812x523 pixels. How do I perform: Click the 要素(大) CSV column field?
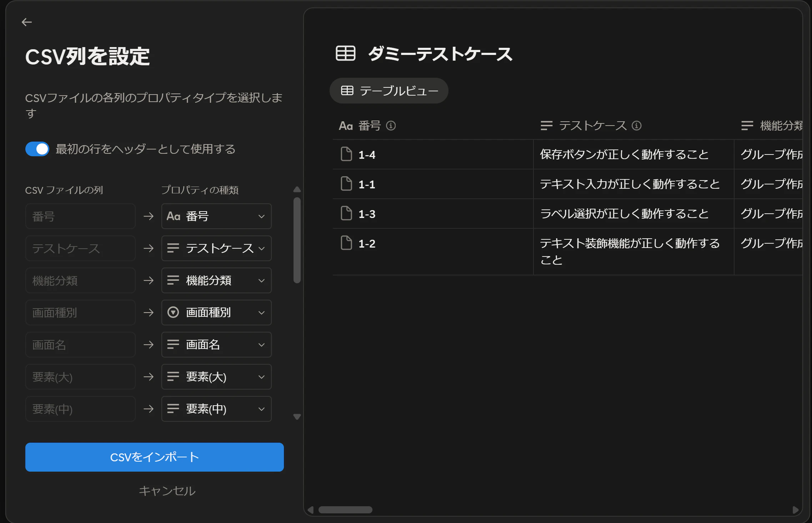80,377
